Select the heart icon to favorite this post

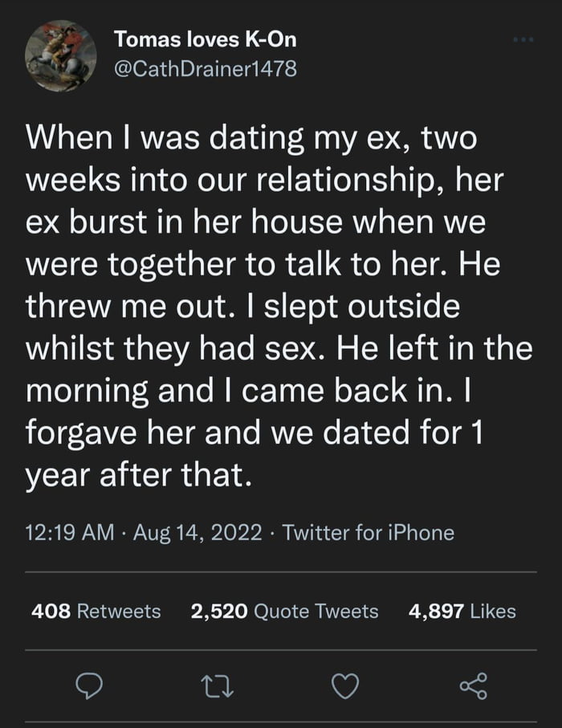pos(344,685)
